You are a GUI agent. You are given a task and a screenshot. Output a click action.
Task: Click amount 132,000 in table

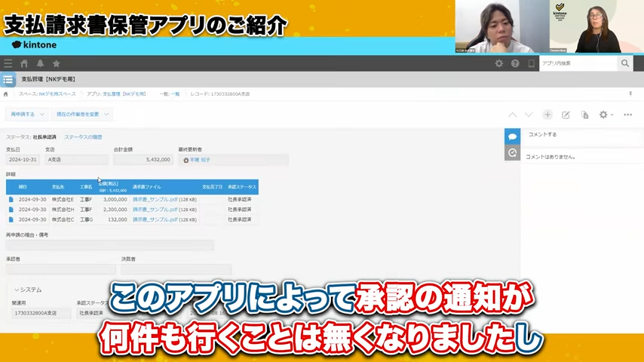(x=118, y=219)
